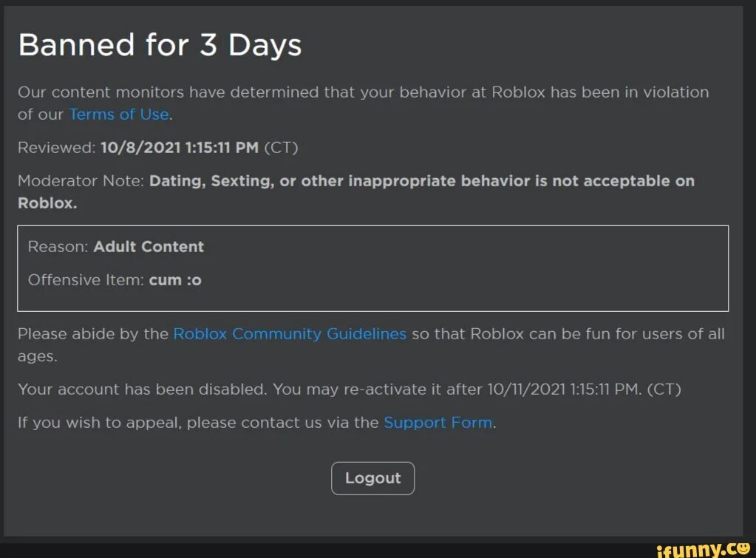Open the Roblox Community Guidelines link

[x=290, y=334]
